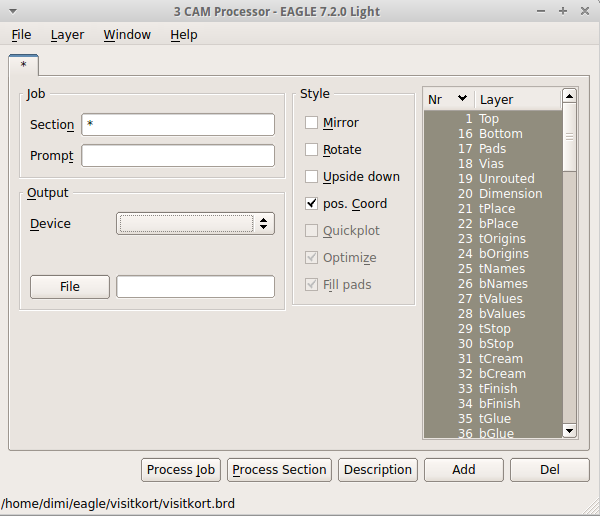The height and width of the screenshot is (516, 600).
Task: Select layer 19 Unrouted
Action: click(493, 178)
